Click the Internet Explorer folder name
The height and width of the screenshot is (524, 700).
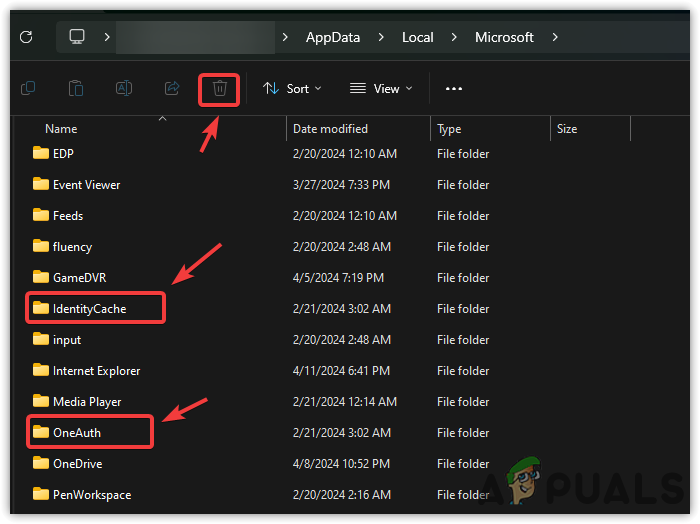click(x=96, y=371)
